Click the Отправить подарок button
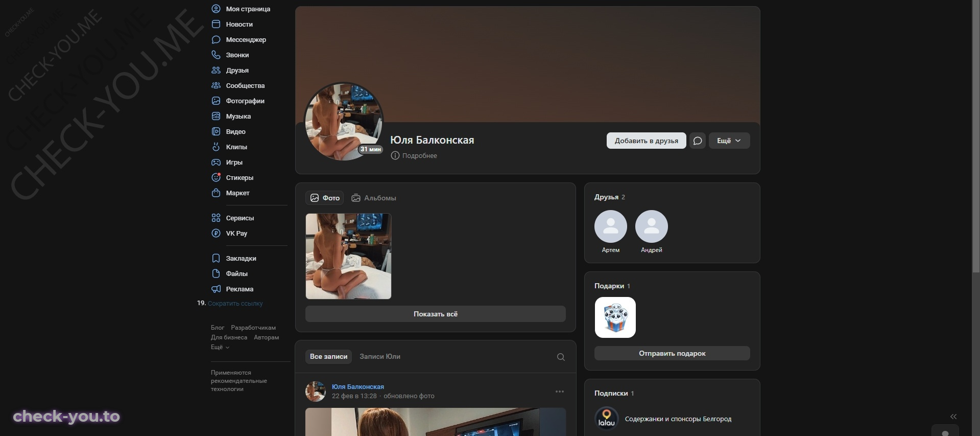 672,353
